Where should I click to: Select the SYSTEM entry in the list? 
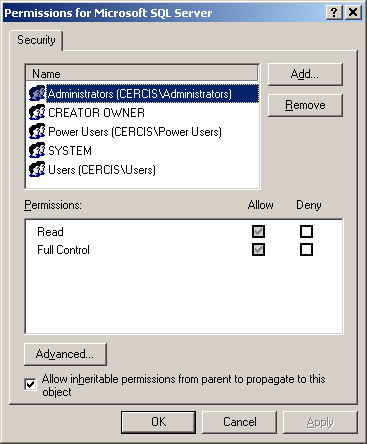[x=70, y=151]
